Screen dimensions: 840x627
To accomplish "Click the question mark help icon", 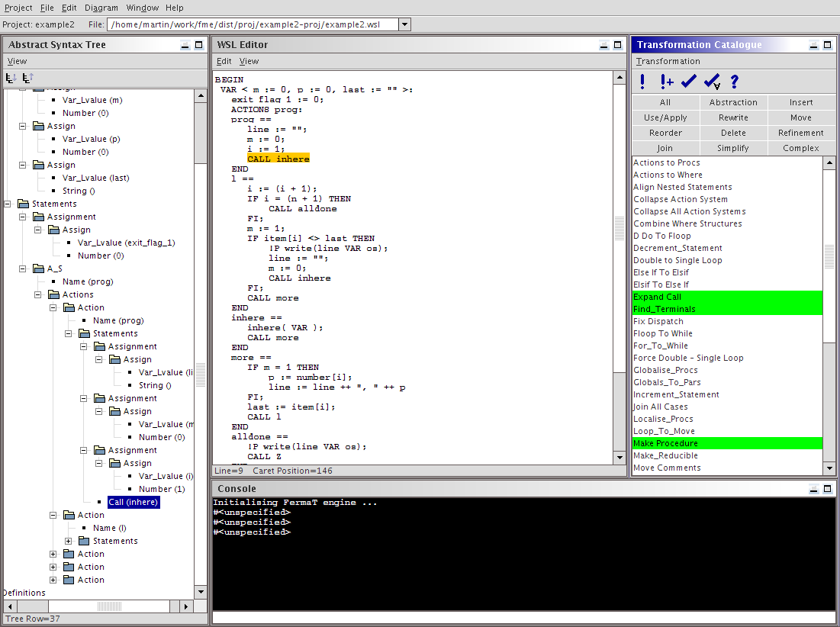I will (x=735, y=82).
